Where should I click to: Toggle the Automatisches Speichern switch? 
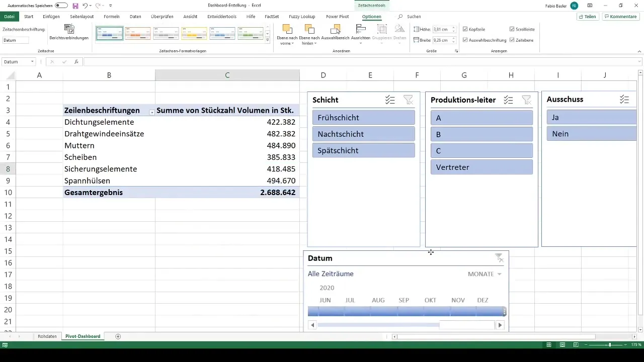(61, 5)
